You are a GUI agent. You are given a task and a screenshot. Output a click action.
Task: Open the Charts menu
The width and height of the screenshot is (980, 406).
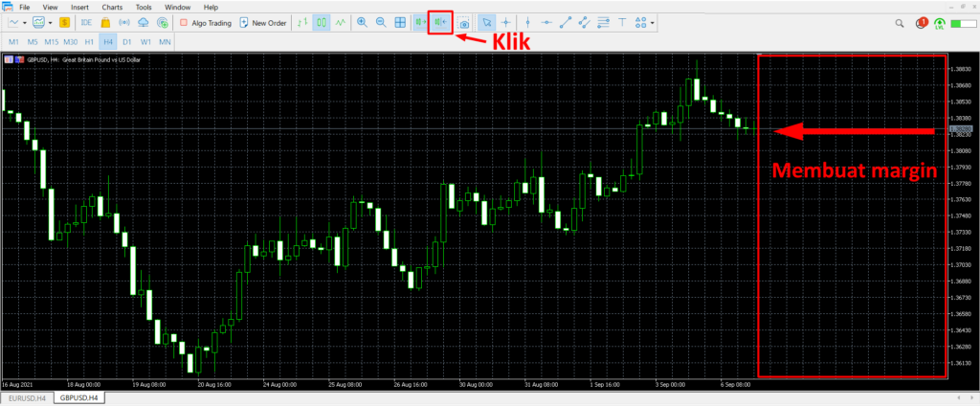(111, 8)
